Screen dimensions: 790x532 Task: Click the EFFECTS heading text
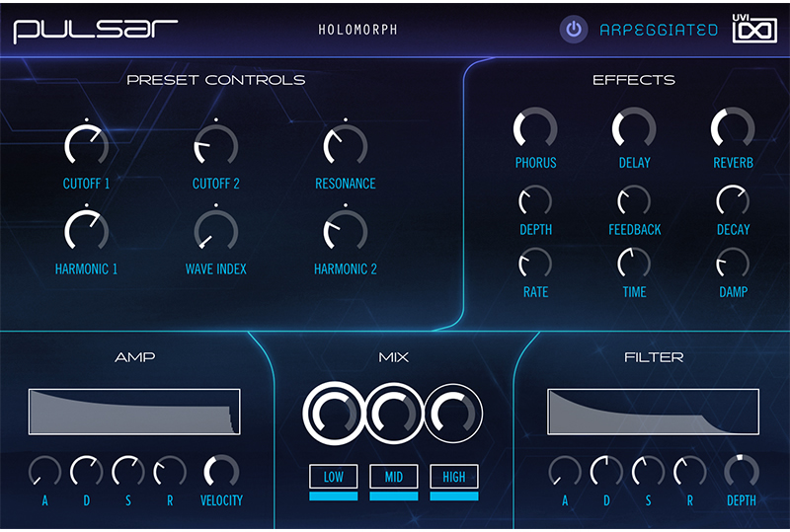pyautogui.click(x=634, y=80)
